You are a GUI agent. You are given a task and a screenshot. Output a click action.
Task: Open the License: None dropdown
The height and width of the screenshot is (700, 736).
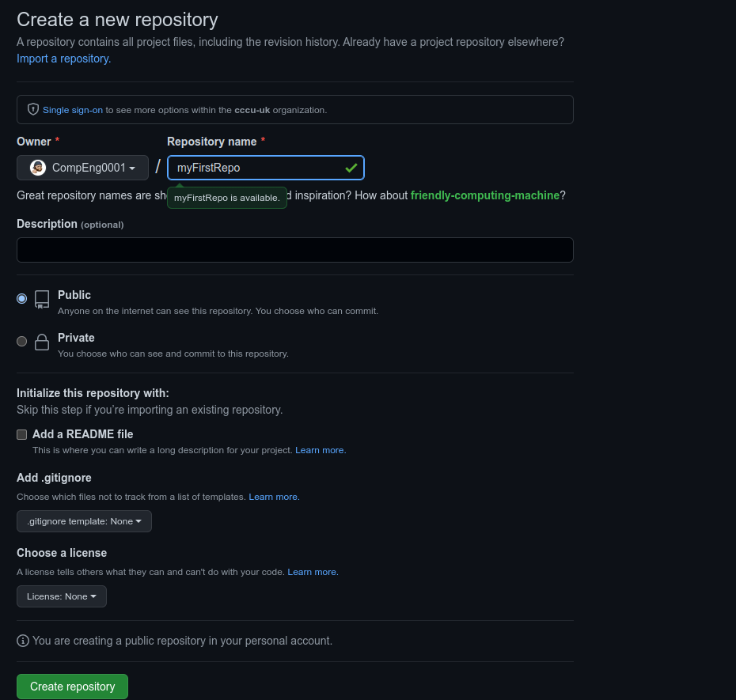pos(61,596)
